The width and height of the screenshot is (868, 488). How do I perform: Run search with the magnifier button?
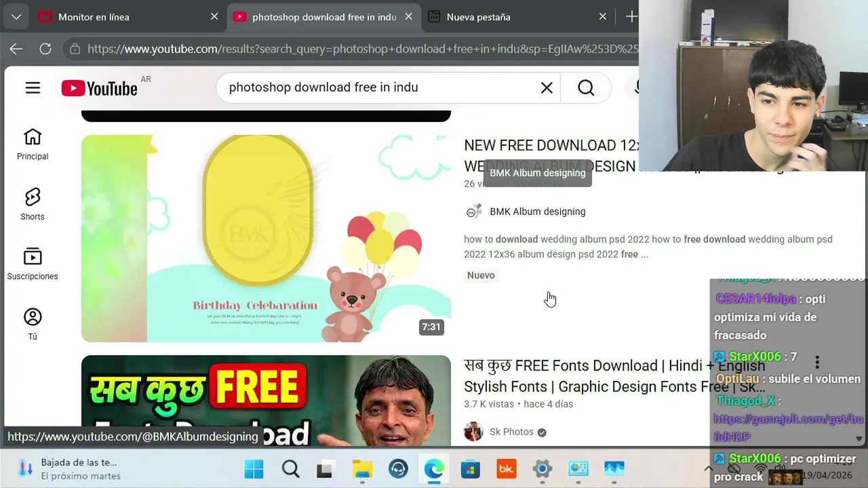click(x=586, y=87)
